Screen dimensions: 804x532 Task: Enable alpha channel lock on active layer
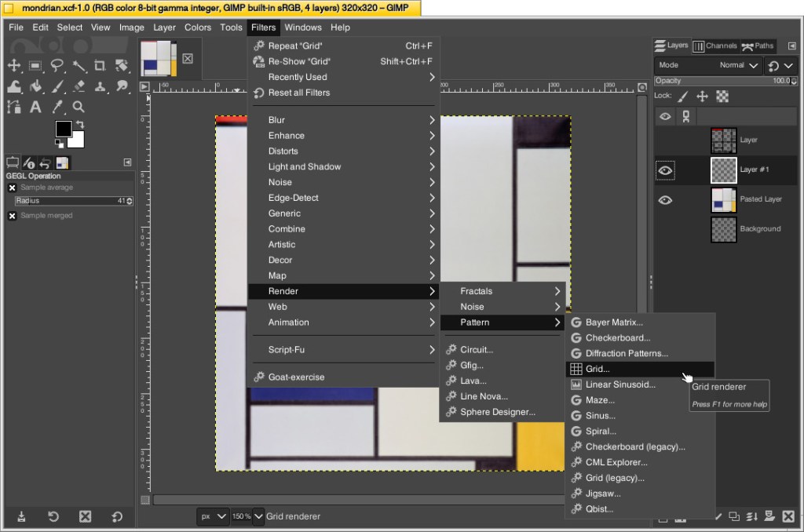point(722,96)
